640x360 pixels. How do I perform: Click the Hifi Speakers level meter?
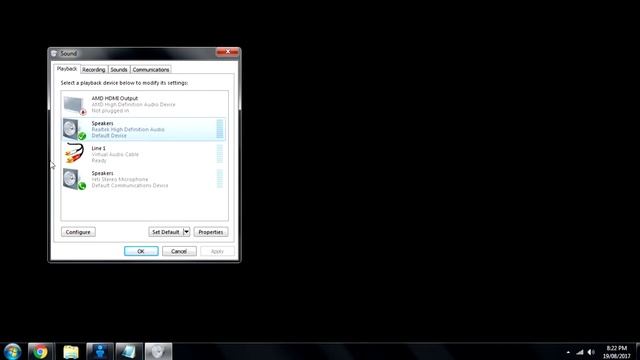click(x=220, y=179)
